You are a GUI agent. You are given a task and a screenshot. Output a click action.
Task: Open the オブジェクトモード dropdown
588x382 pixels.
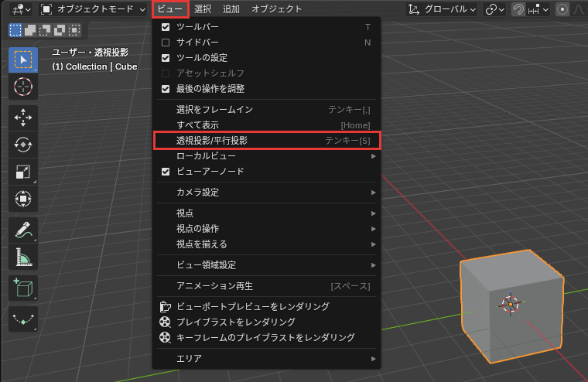pyautogui.click(x=93, y=9)
